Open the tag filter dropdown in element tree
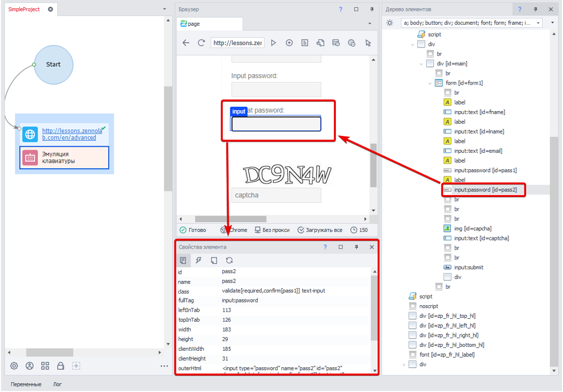 click(x=538, y=23)
